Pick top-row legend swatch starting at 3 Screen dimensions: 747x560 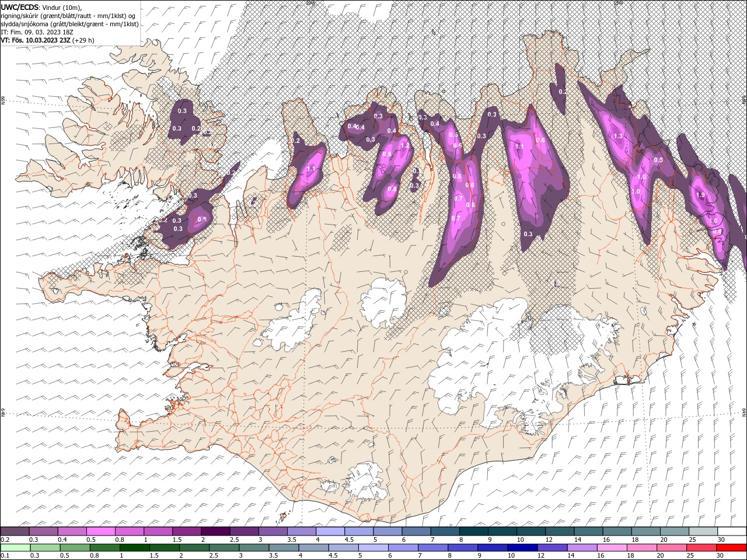273,531
